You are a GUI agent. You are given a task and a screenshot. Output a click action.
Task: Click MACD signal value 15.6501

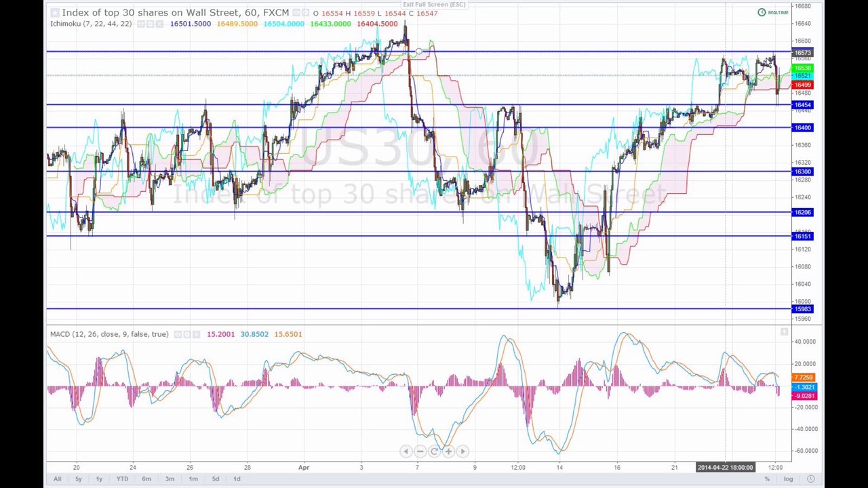pos(288,334)
